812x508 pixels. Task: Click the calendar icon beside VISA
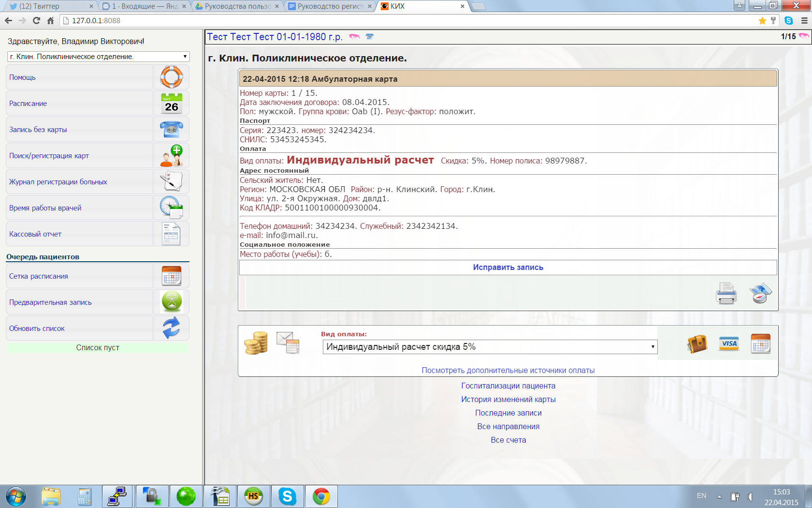pyautogui.click(x=760, y=344)
